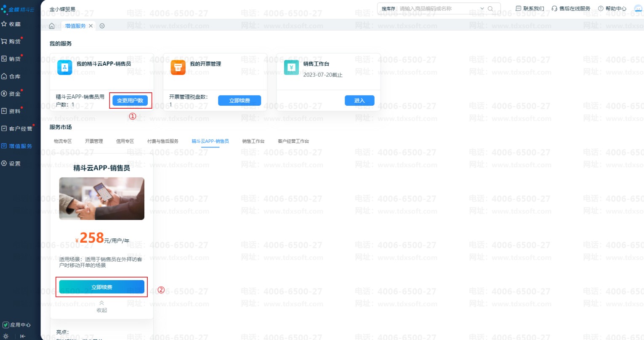Screen dimensions: 644x340
Task: Open the 应用中心 app center
Action: point(17,325)
